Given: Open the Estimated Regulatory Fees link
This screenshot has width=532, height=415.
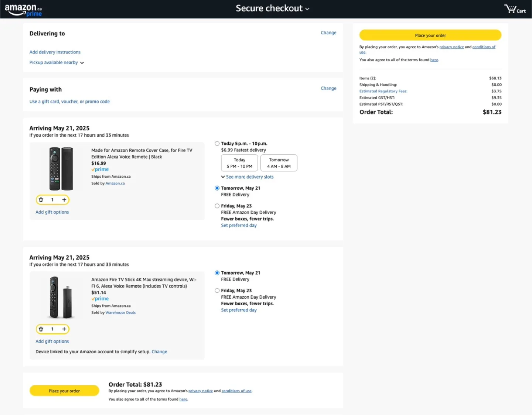Looking at the screenshot, I should pos(383,91).
